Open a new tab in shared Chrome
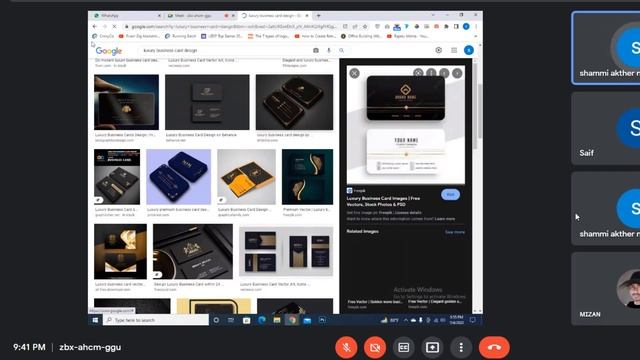640x360 pixels. tap(318, 16)
